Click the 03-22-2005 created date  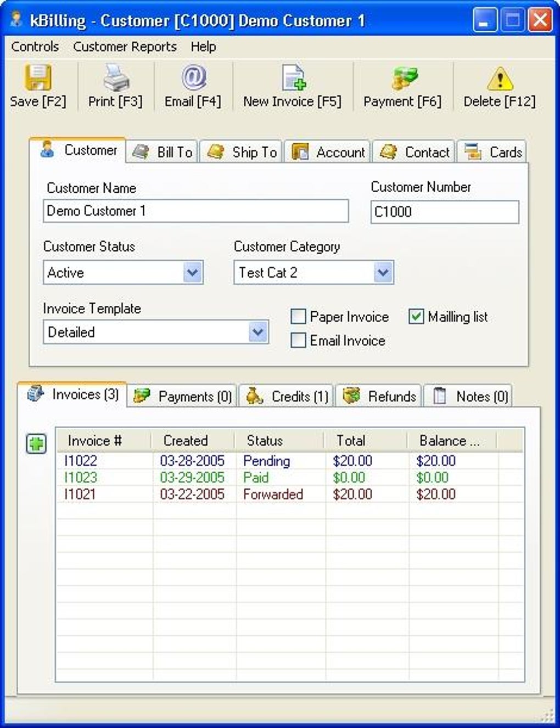pyautogui.click(x=192, y=494)
